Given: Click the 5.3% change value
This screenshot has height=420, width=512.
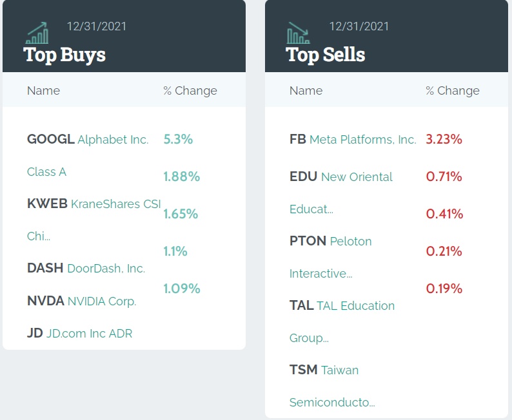Looking at the screenshot, I should tap(179, 139).
